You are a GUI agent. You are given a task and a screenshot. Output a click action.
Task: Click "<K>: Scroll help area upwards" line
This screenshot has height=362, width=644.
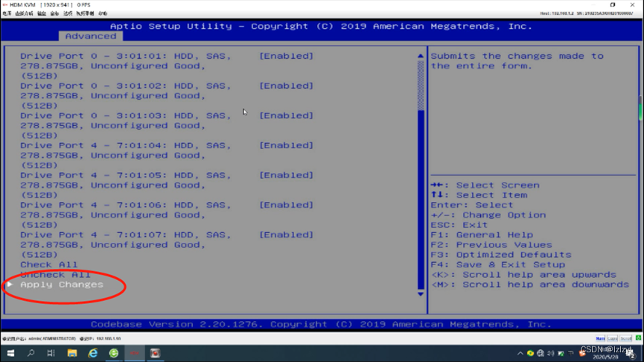pos(523,274)
